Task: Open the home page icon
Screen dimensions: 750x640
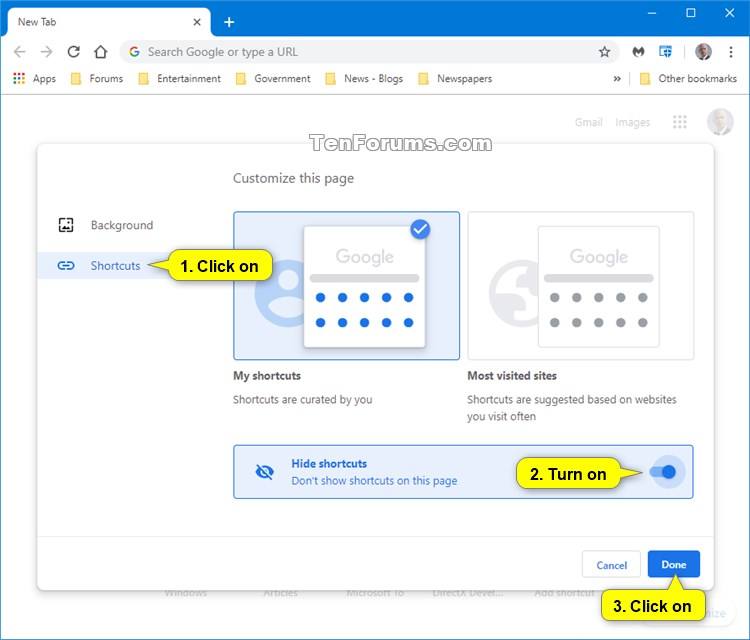Action: point(100,52)
